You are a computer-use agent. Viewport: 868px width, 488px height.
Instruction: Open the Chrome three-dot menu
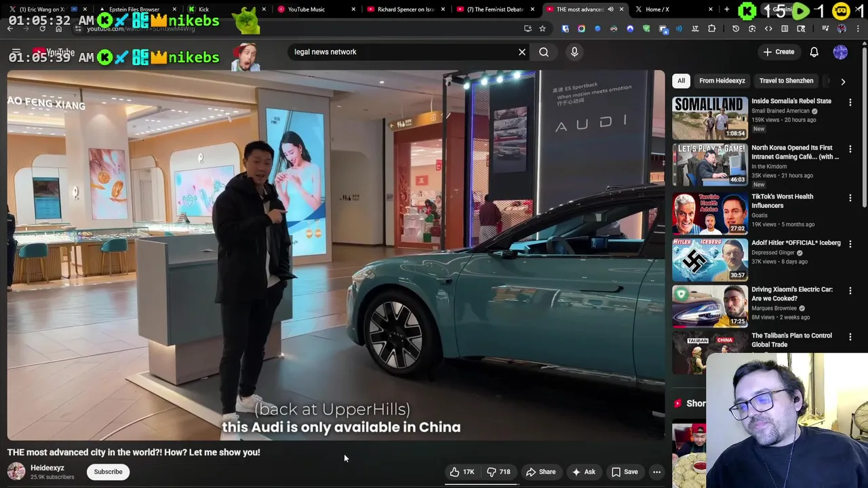pos(858,28)
